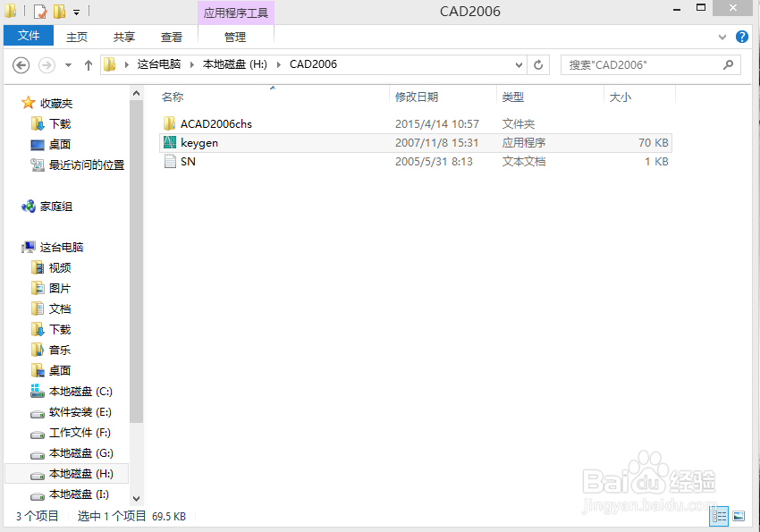Select the ACAD2006chs file name
This screenshot has height=532, width=760.
pyautogui.click(x=216, y=124)
